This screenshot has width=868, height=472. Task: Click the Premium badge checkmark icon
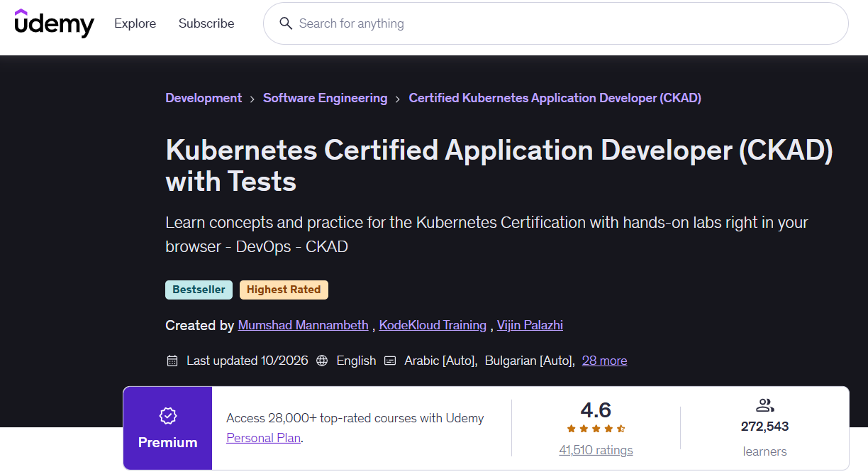(x=168, y=416)
